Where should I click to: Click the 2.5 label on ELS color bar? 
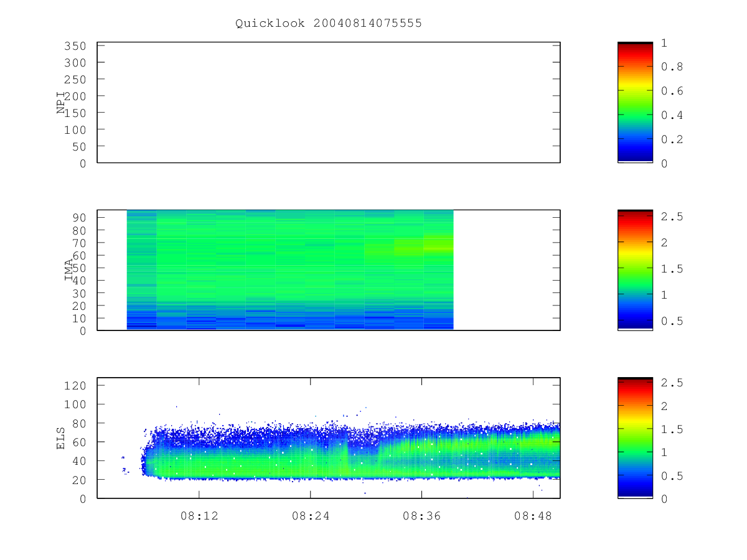[x=672, y=383]
